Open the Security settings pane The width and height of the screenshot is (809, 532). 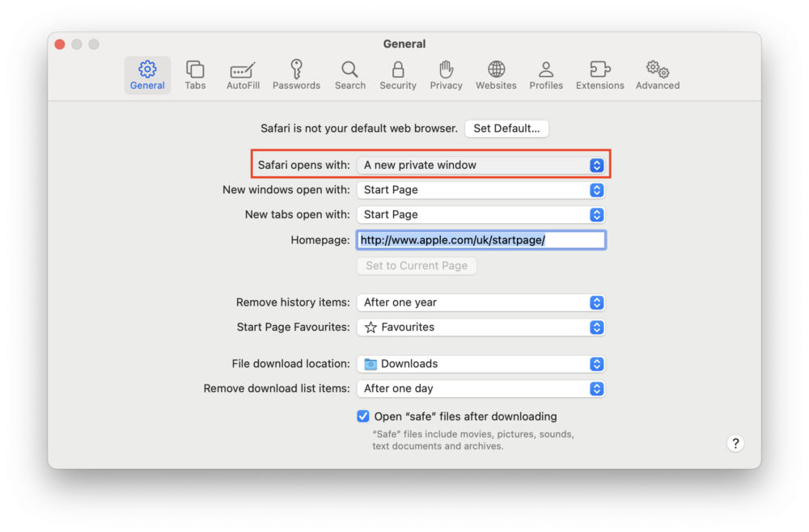(397, 74)
